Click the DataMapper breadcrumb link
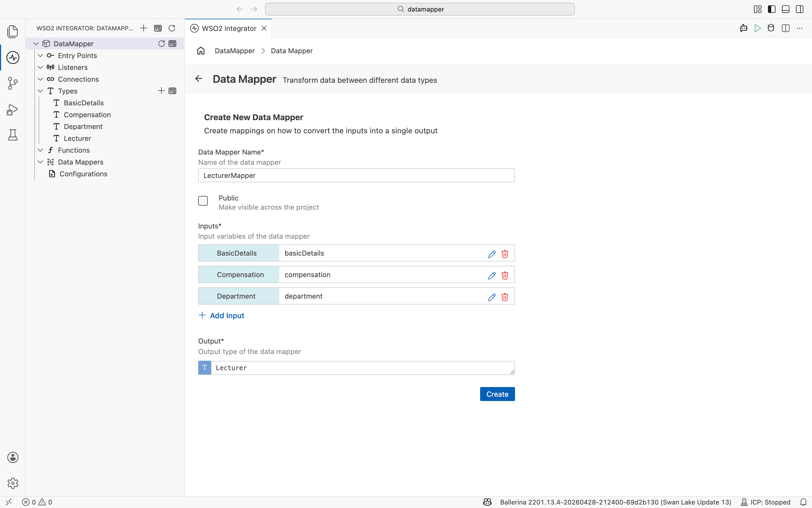Screen dimensions: 812x508 point(234,51)
